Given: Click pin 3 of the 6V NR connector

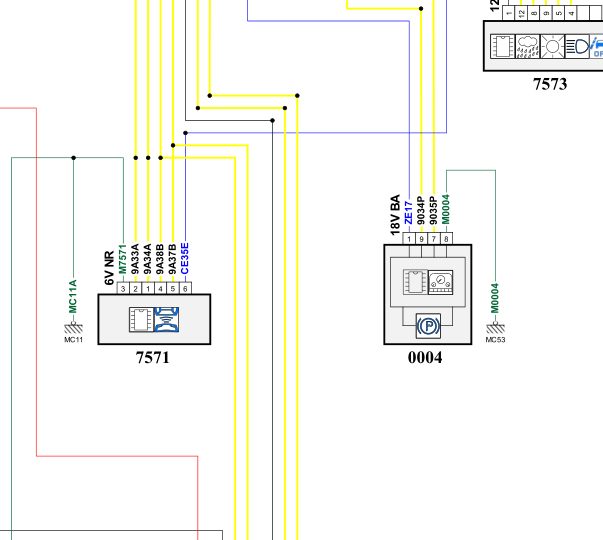Looking at the screenshot, I should (123, 288).
